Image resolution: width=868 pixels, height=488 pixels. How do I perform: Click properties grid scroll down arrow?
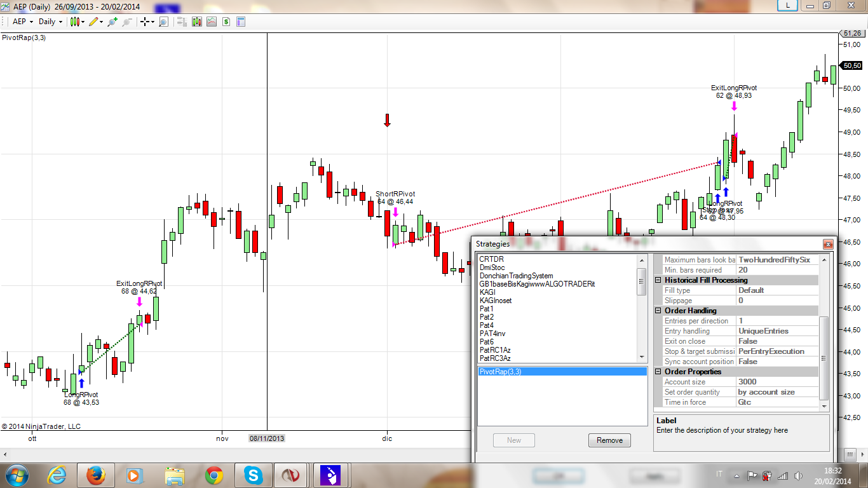click(824, 406)
